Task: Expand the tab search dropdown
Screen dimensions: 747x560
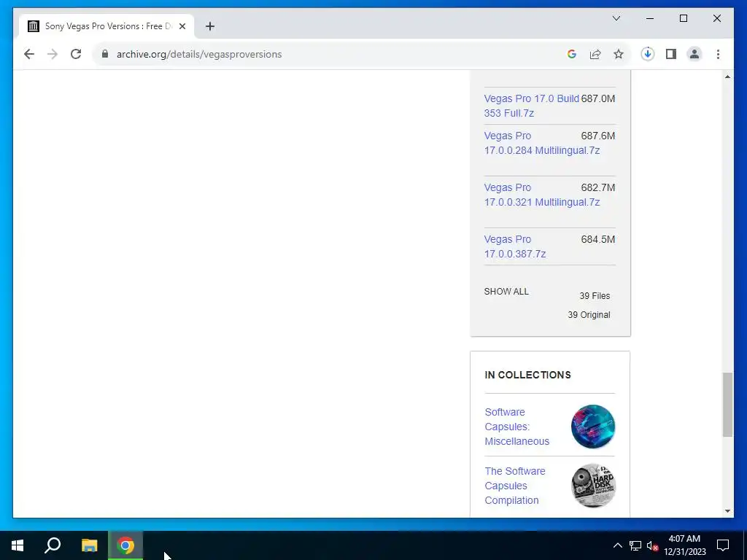Action: [x=616, y=18]
